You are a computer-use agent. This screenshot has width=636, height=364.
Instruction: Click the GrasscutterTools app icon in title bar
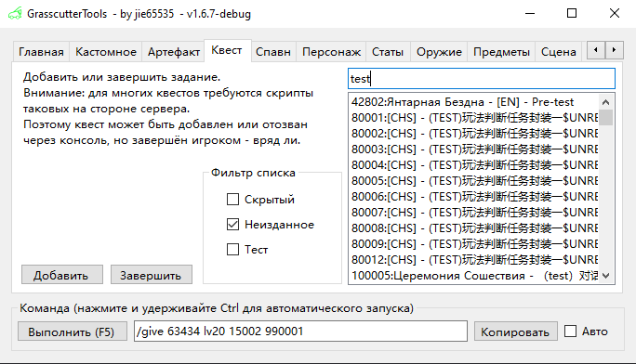[x=15, y=14]
